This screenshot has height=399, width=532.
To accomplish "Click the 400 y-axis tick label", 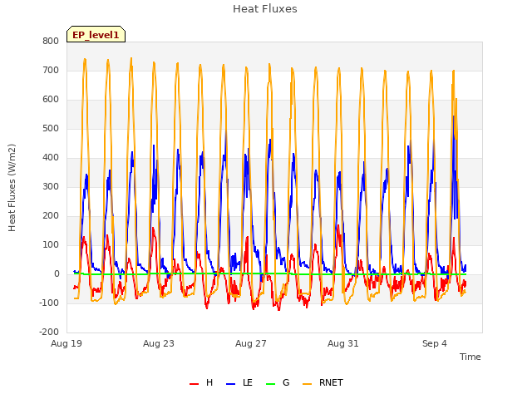I will click(x=51, y=158).
